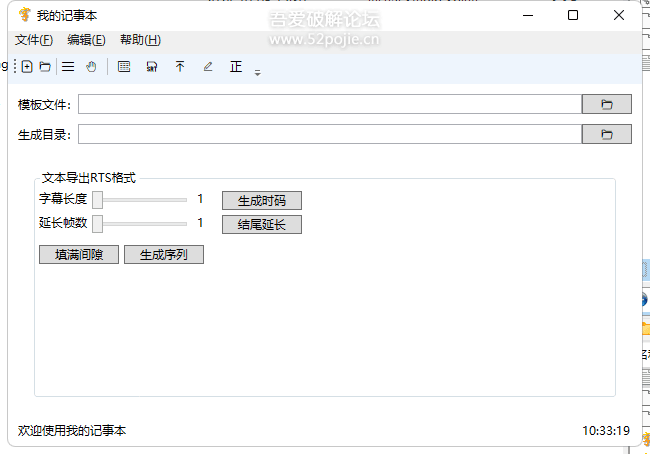This screenshot has width=650, height=454.
Task: Minimize the 我的记事本 window
Action: (x=528, y=15)
